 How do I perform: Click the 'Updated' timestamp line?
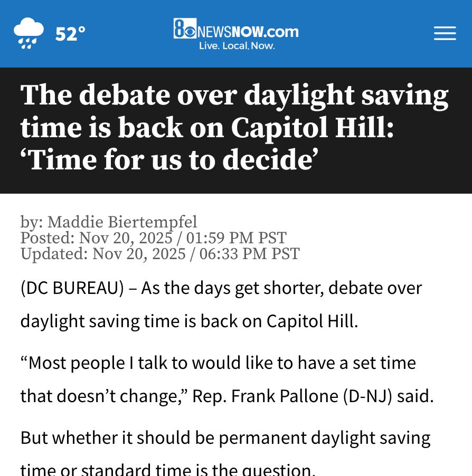159,254
